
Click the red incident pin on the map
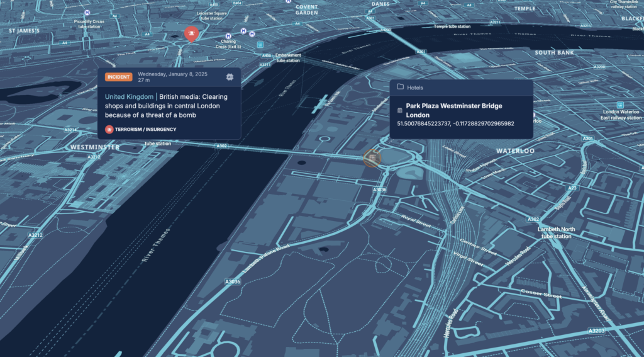[191, 34]
